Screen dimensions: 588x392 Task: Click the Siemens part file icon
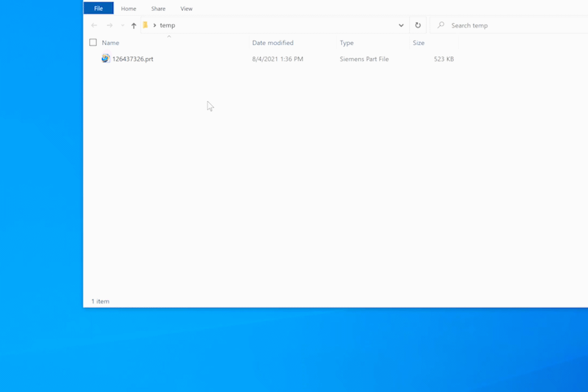pos(106,58)
